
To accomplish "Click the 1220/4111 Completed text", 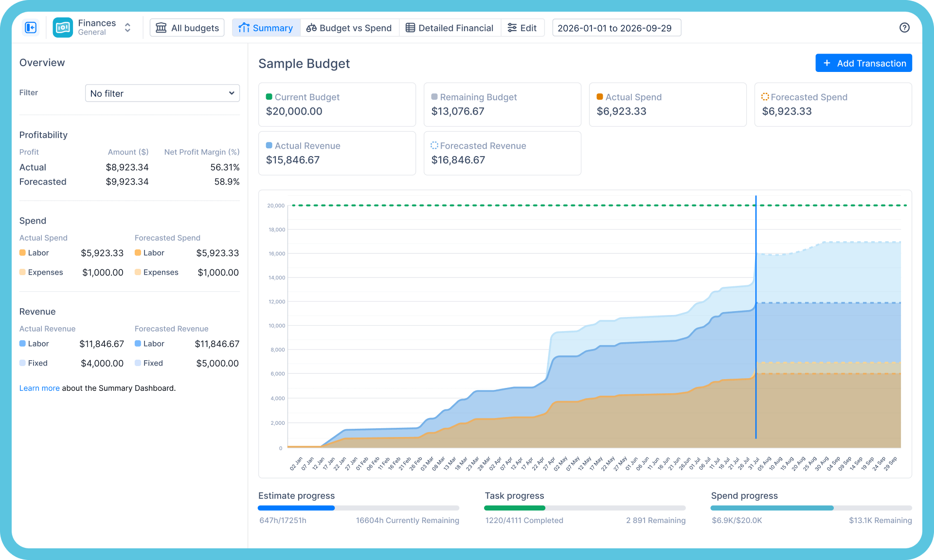I will click(524, 520).
